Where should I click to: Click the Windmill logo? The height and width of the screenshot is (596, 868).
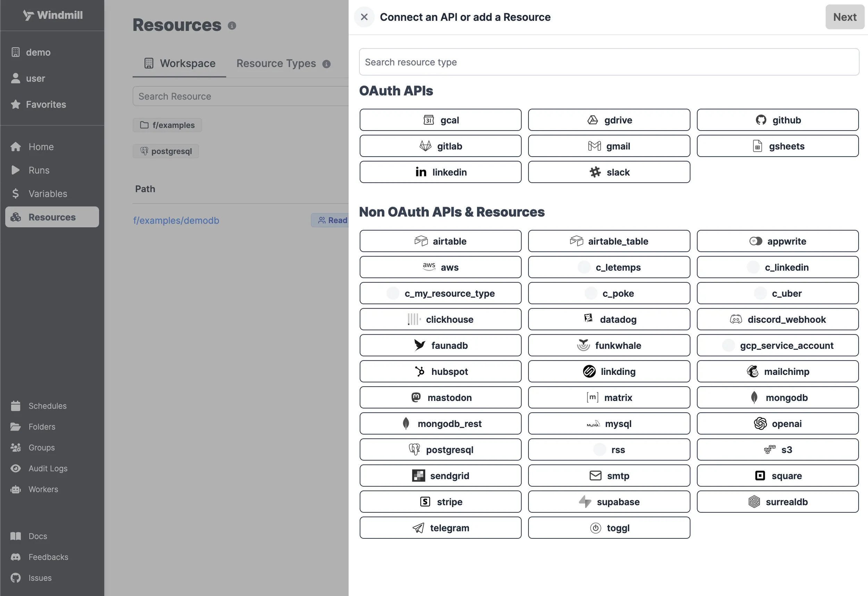(52, 15)
